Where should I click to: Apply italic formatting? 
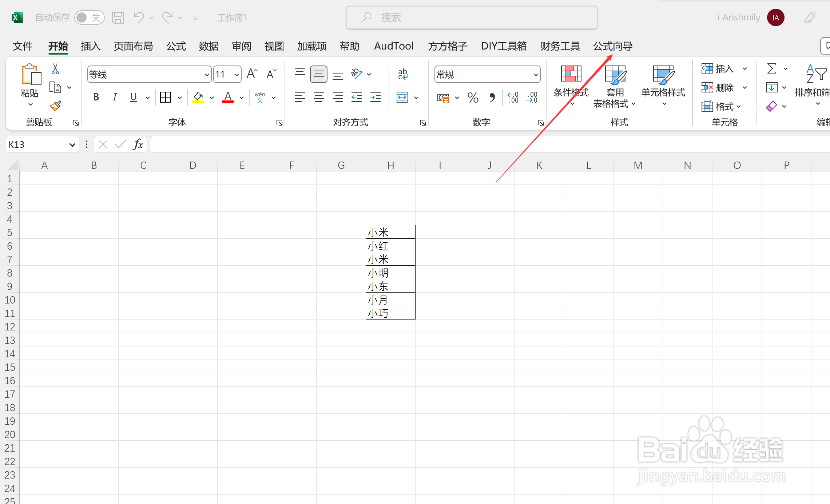115,97
